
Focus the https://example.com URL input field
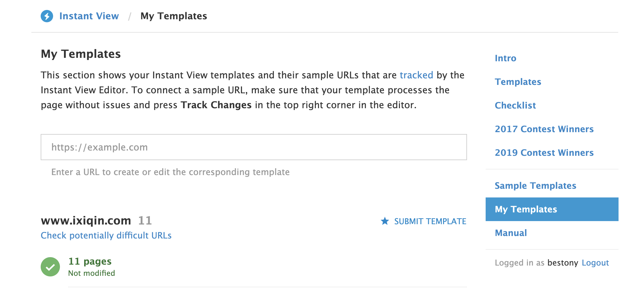[254, 147]
